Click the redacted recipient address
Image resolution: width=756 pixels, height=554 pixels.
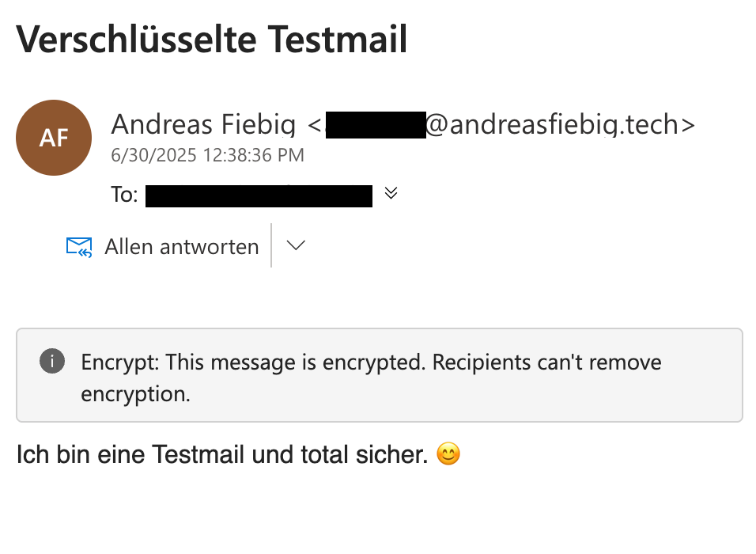[259, 195]
